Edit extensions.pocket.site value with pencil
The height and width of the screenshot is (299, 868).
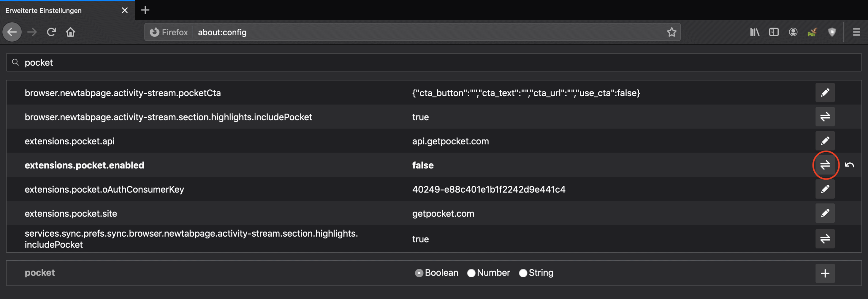click(825, 213)
